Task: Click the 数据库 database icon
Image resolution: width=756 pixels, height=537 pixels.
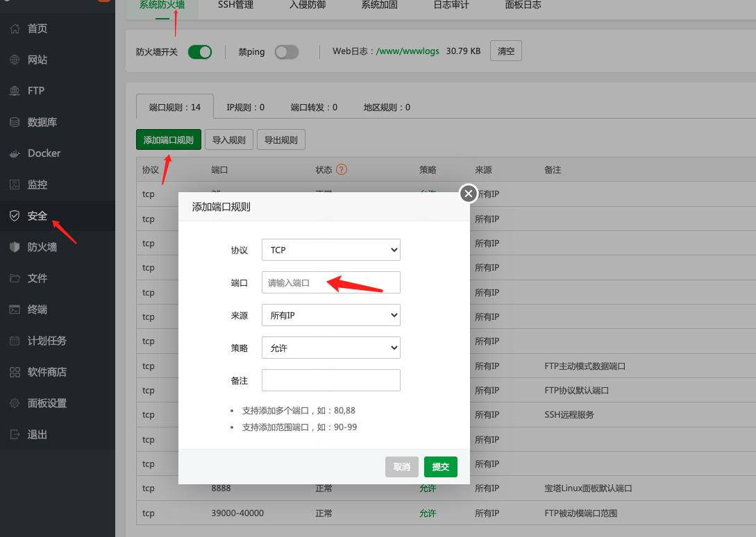Action: tap(15, 122)
